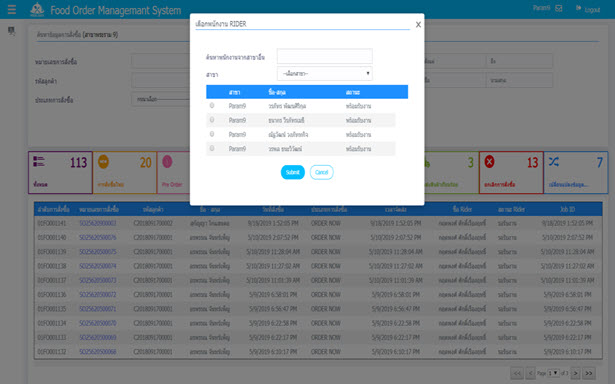Click the Rider name column header
The width and height of the screenshot is (615, 384).
point(462,209)
